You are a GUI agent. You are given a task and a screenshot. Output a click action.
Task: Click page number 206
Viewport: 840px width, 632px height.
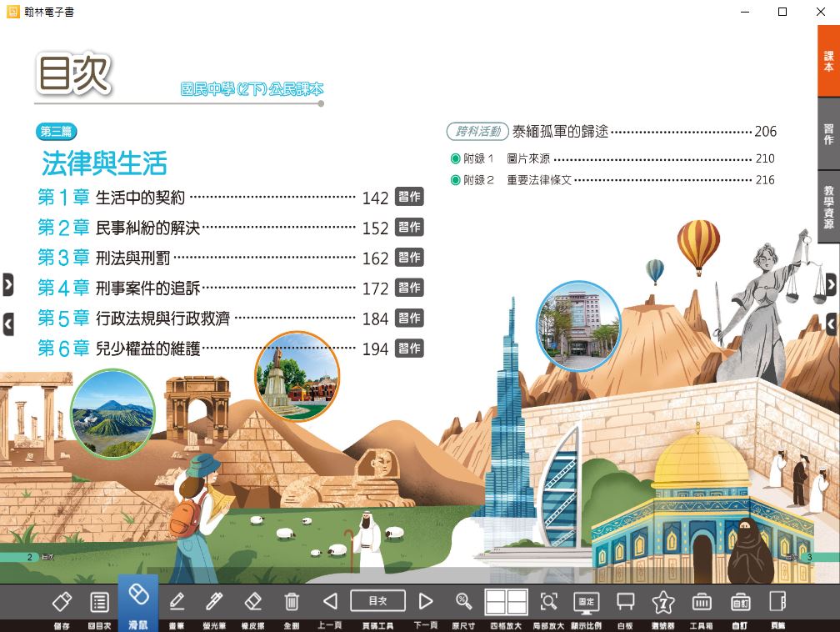click(x=766, y=132)
